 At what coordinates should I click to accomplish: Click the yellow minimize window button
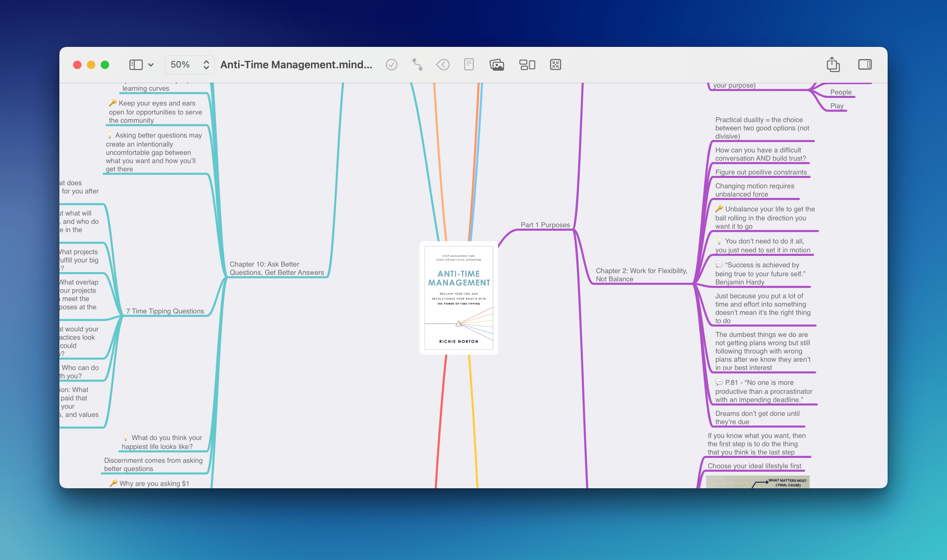[x=91, y=65]
